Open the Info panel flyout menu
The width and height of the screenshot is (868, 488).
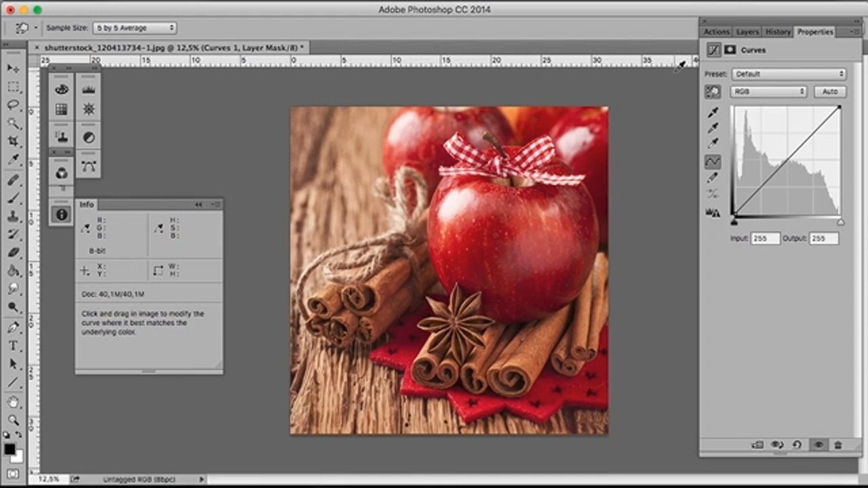215,204
